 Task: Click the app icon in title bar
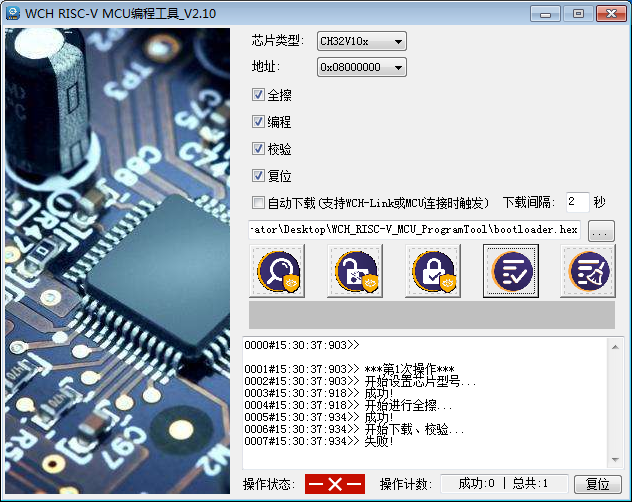pyautogui.click(x=13, y=13)
